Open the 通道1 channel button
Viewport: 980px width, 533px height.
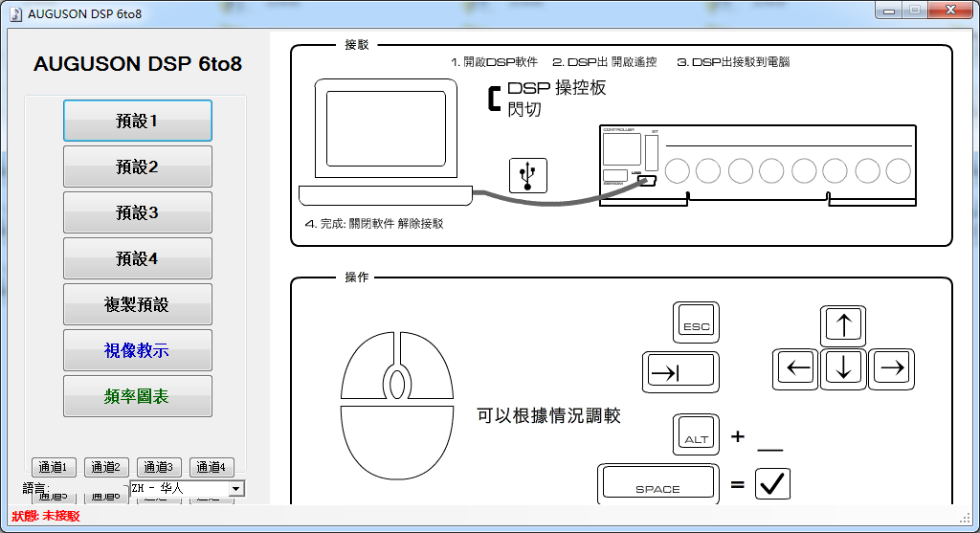tap(54, 467)
